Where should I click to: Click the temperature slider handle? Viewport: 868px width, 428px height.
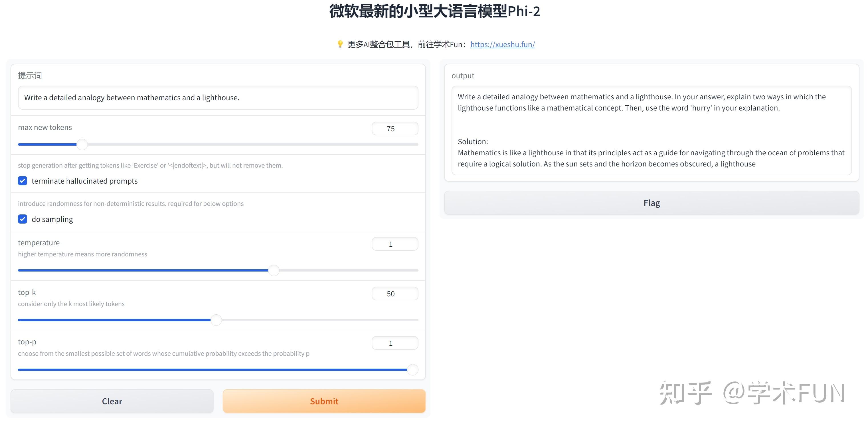point(274,270)
